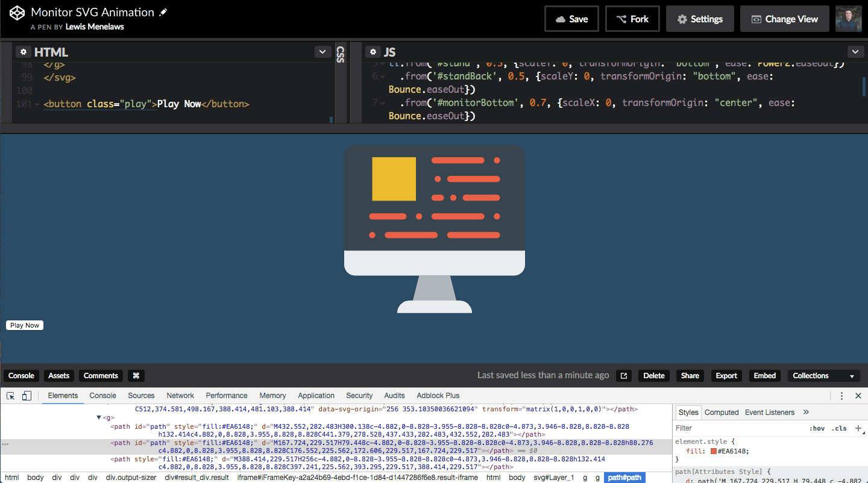Click the keyboard shortcuts icon beside Comments
Screen dimensions: 868x483
click(x=136, y=375)
